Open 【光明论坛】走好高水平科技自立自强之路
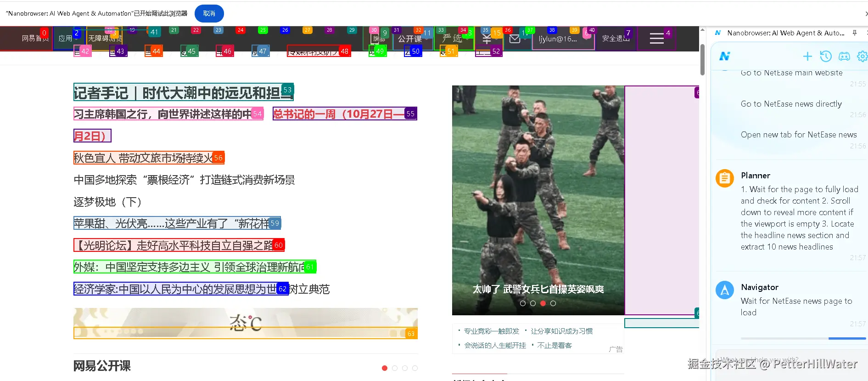 (x=179, y=245)
